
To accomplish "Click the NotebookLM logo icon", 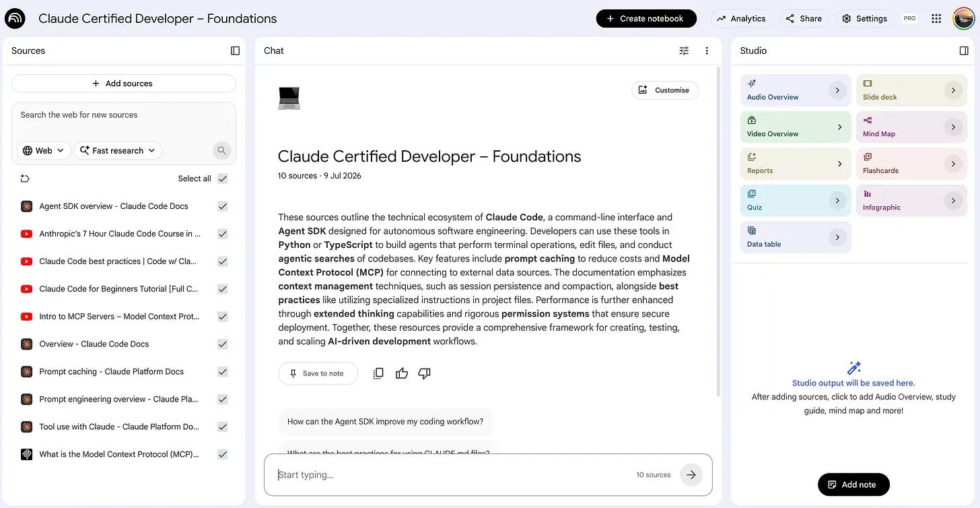I will point(15,18).
